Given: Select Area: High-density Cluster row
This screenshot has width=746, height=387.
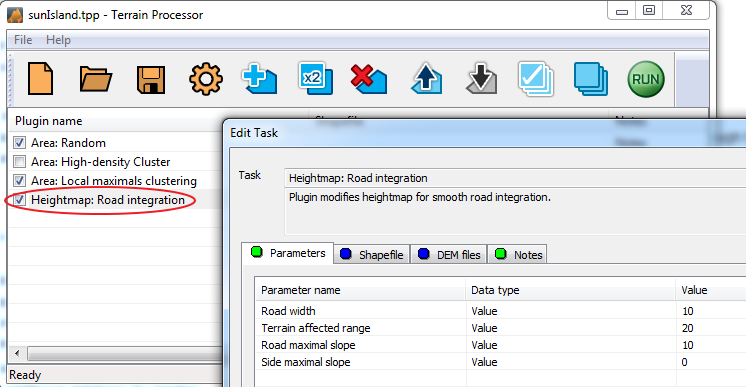Looking at the screenshot, I should pyautogui.click(x=116, y=161).
